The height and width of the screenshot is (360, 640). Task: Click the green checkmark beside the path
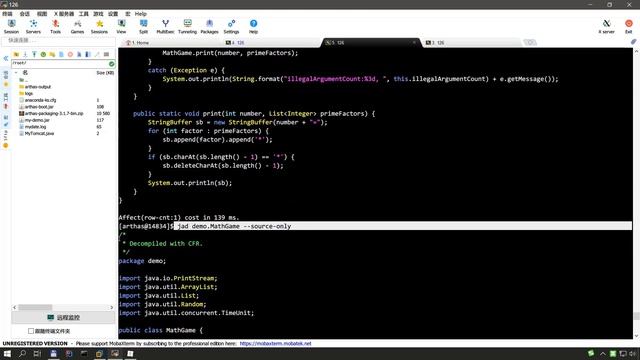pos(111,64)
